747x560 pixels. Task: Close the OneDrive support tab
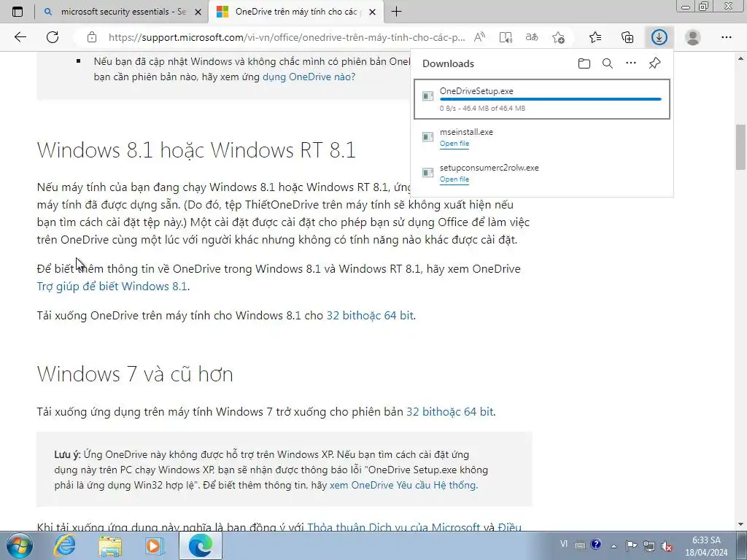click(373, 12)
